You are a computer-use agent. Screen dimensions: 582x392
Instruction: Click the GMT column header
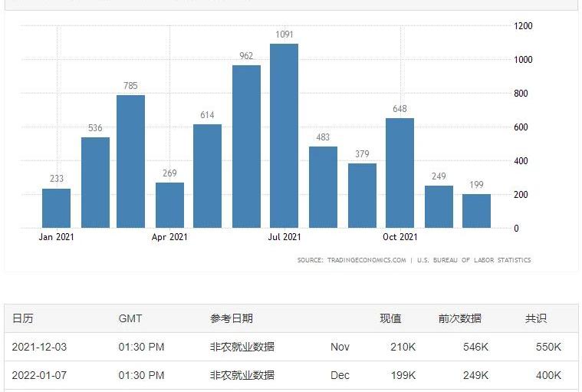pos(130,318)
